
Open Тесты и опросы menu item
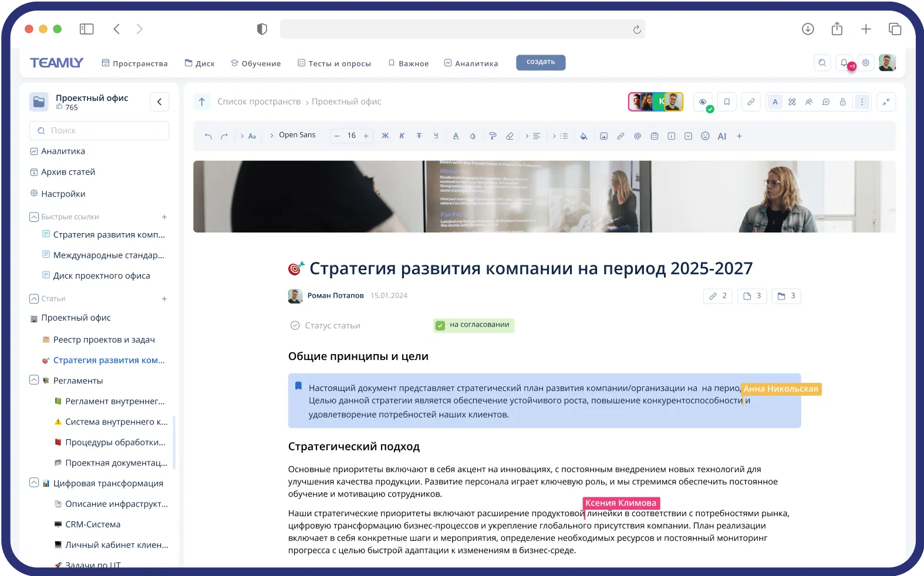(x=334, y=63)
